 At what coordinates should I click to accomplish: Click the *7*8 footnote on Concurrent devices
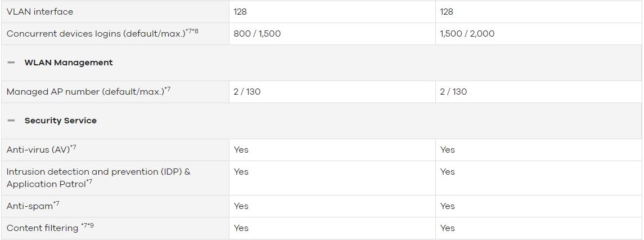pos(192,31)
